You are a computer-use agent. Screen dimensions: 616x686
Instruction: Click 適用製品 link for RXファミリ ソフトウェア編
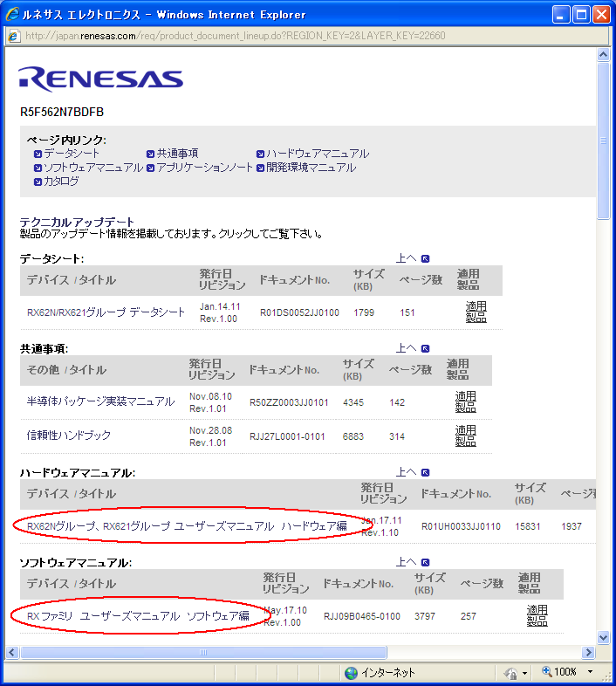537,615
